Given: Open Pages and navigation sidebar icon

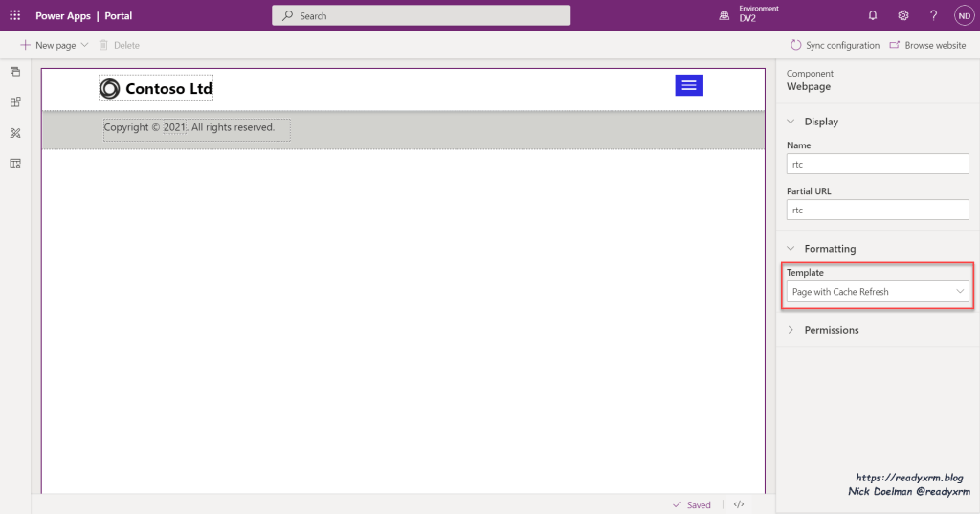Looking at the screenshot, I should point(15,72).
